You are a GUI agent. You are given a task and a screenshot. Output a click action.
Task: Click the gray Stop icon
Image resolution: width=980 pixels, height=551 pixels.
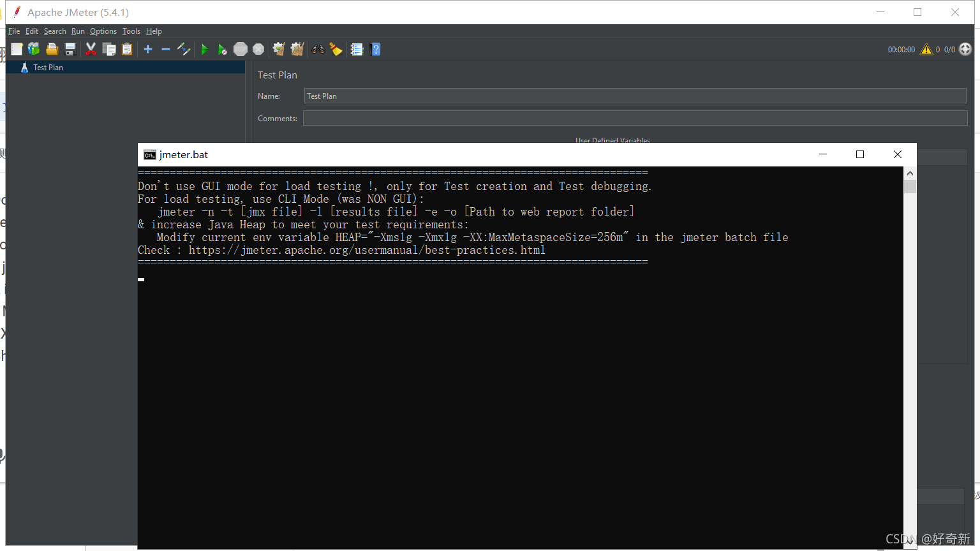241,49
